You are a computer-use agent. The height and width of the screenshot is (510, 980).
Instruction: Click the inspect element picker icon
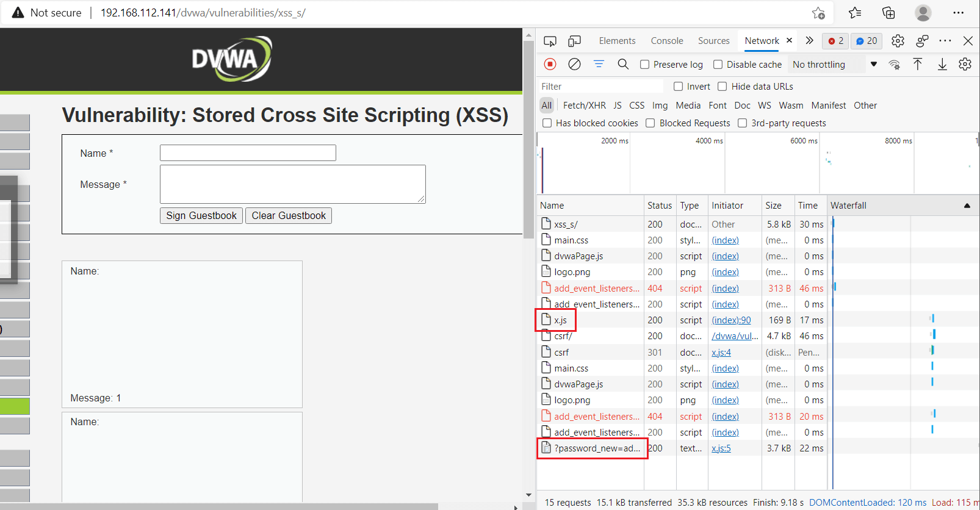(550, 41)
